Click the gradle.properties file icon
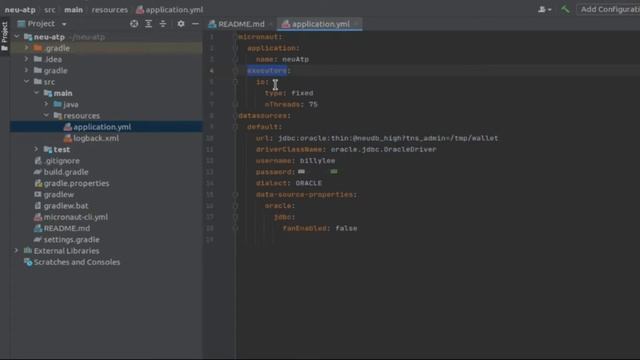640x360 pixels. pos(38,183)
